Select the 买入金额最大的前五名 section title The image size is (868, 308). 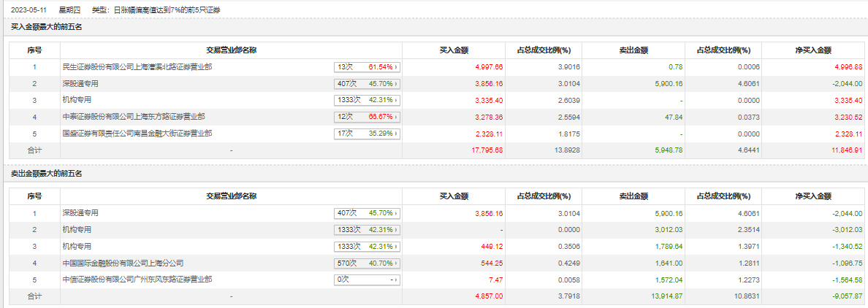tap(46, 27)
